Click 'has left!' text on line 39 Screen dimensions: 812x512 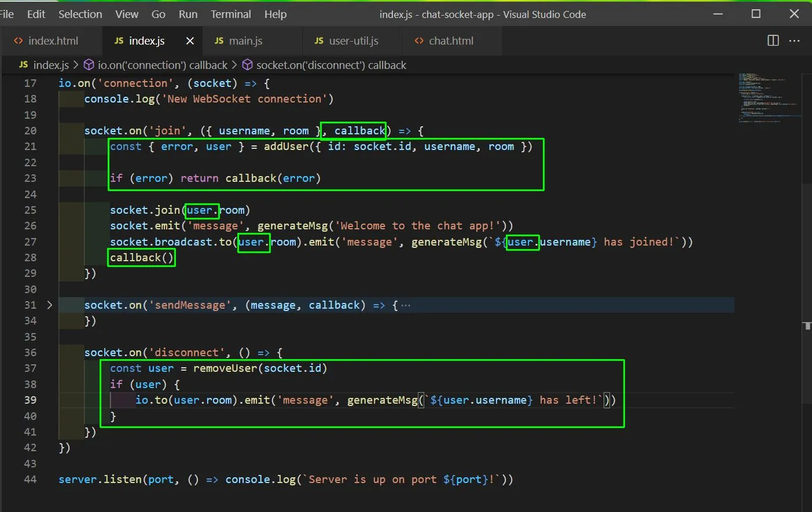point(568,400)
